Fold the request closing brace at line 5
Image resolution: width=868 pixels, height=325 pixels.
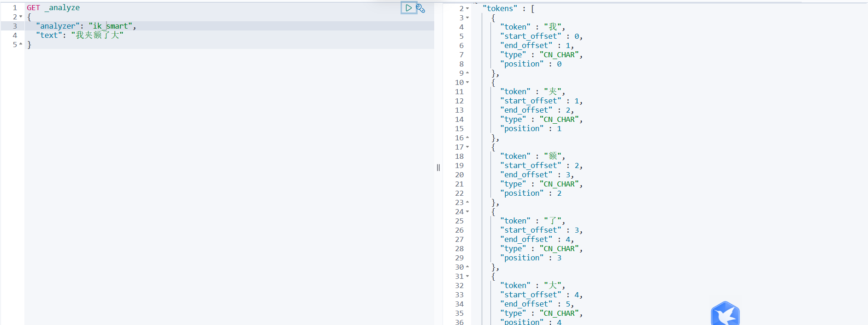(x=21, y=45)
